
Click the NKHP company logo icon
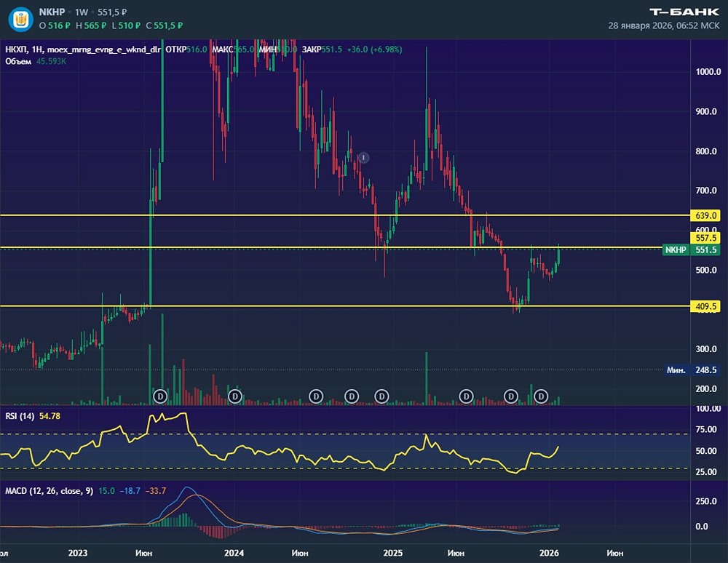[21, 19]
